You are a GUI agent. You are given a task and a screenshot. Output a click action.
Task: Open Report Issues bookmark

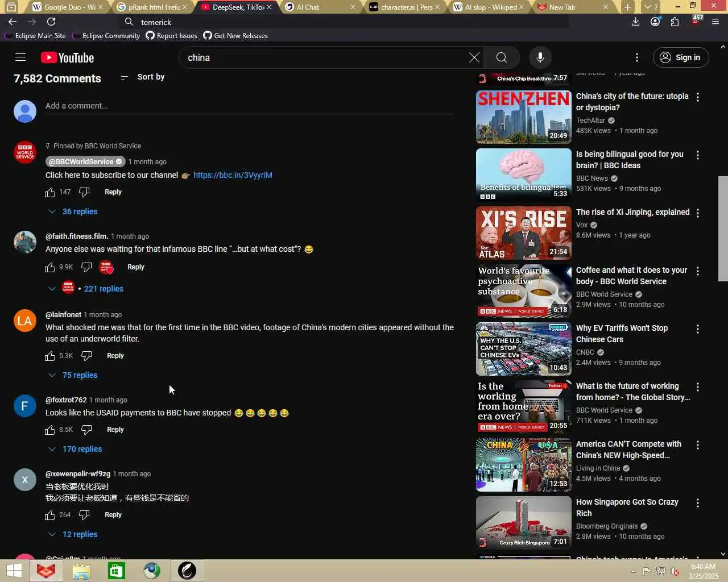point(172,35)
